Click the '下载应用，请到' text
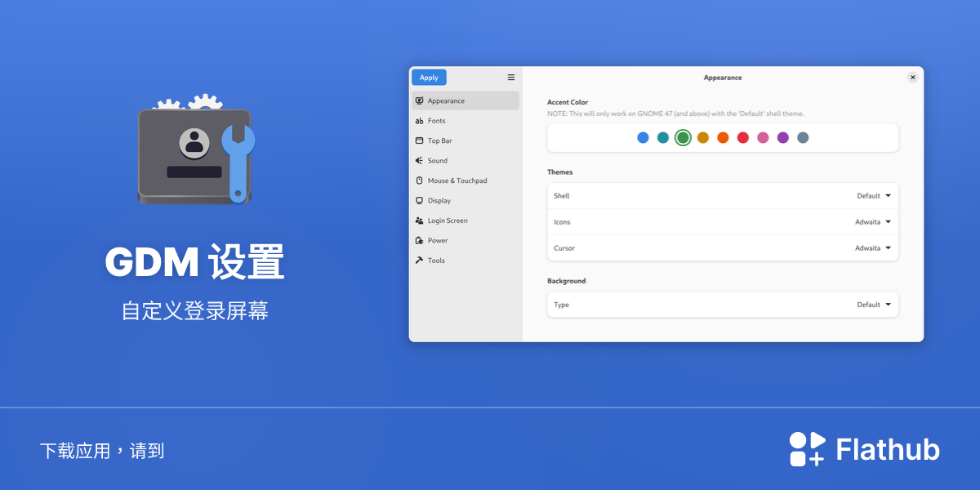Screen dimensions: 980x490 tap(102, 451)
